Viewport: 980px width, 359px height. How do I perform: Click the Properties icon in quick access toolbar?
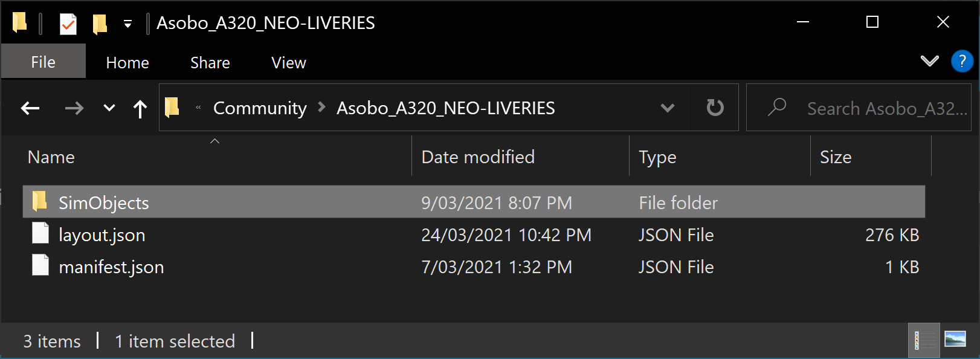click(68, 24)
